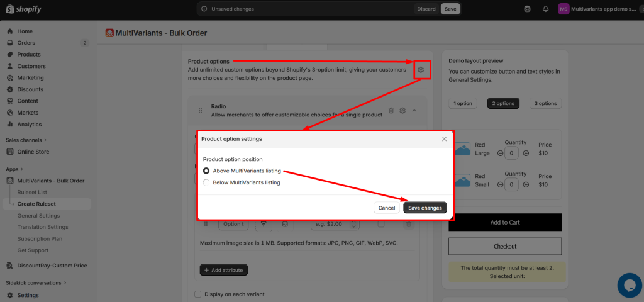Click the Shopify logo
This screenshot has height=302, width=644.
point(23,9)
